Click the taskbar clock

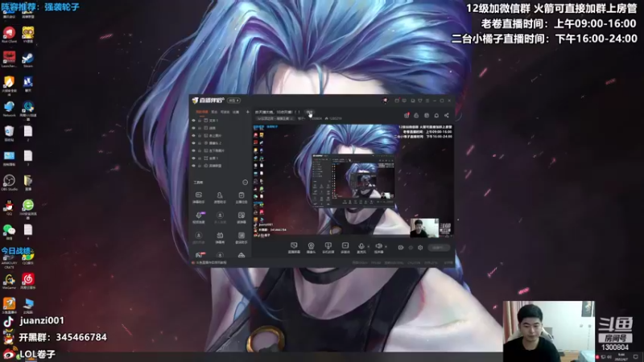click(621, 356)
